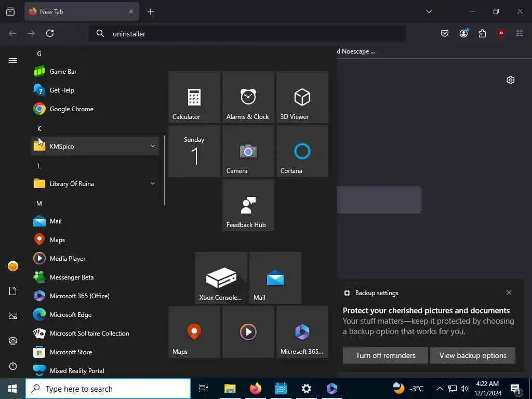Launch Microsoft Store
Viewport: 532px width, 399px height.
pyautogui.click(x=95, y=352)
